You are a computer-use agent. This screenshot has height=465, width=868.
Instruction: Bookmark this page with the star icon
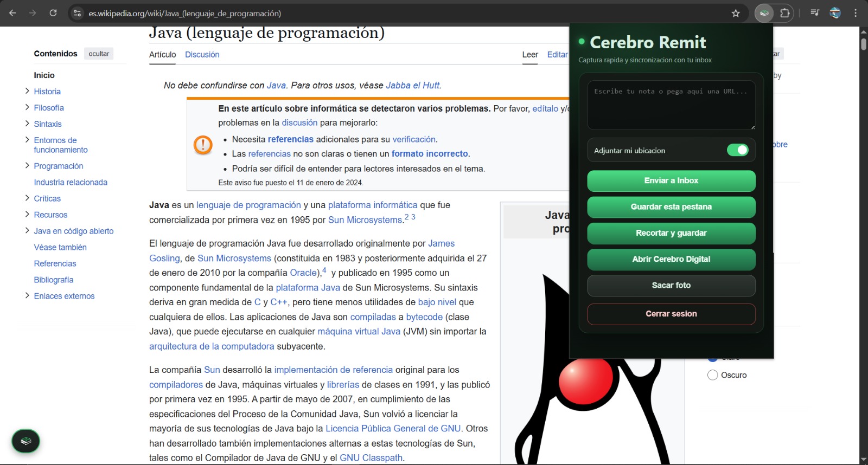click(736, 13)
